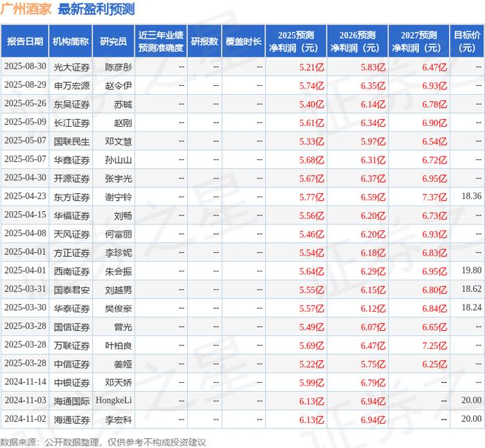Select 光大证券 institution cell
This screenshot has width=485, height=448.
click(x=72, y=67)
